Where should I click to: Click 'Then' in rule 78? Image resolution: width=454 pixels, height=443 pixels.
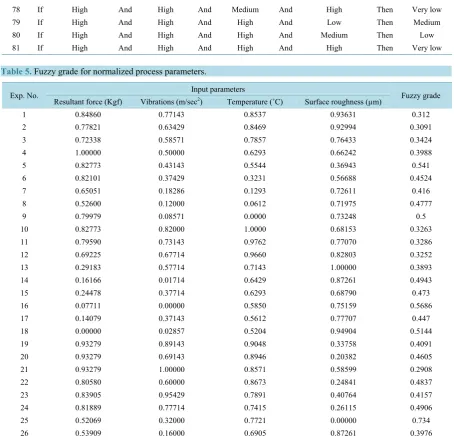385,10
